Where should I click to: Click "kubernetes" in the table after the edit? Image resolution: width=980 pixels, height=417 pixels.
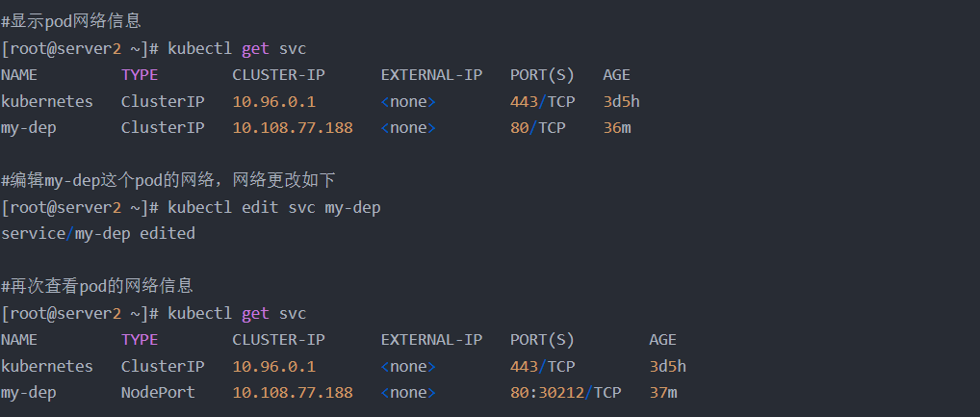pyautogui.click(x=47, y=366)
